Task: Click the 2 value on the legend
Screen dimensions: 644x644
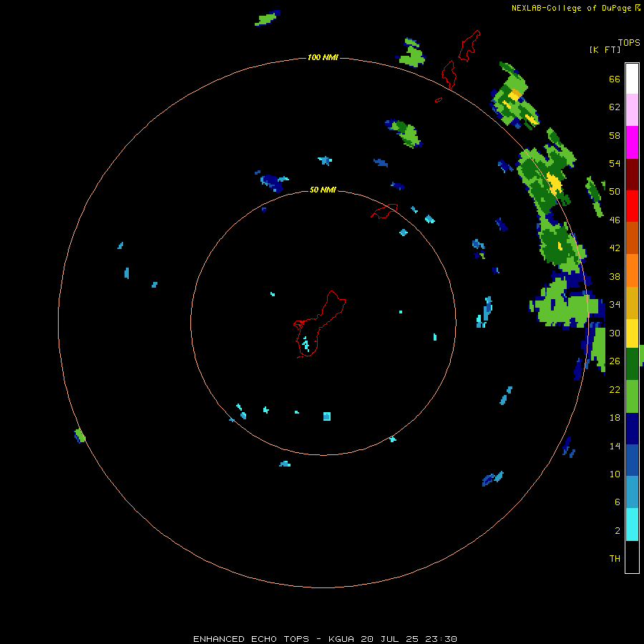Action: click(x=618, y=531)
